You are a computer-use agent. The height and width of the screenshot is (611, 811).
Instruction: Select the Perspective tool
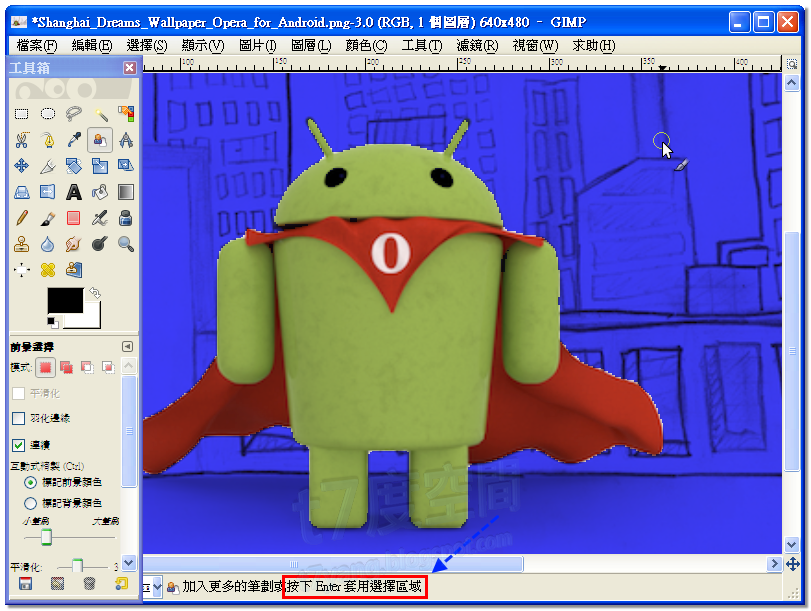tap(21, 192)
